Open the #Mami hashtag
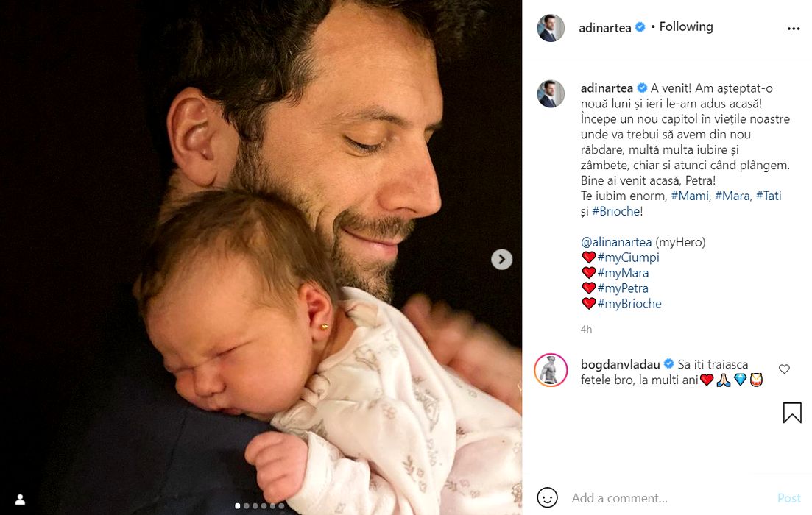 coord(690,196)
